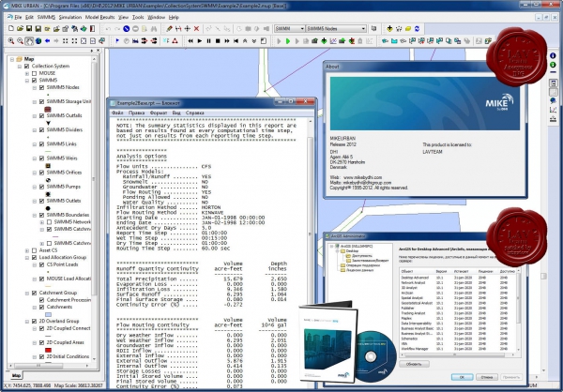Collapse the Collection System tree node
This screenshot has width=563, height=392.
pos(20,67)
